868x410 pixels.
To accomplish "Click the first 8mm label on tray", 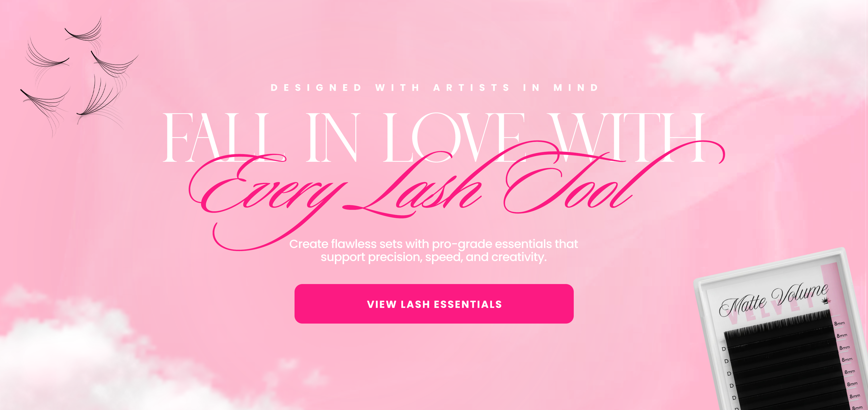I will point(839,323).
